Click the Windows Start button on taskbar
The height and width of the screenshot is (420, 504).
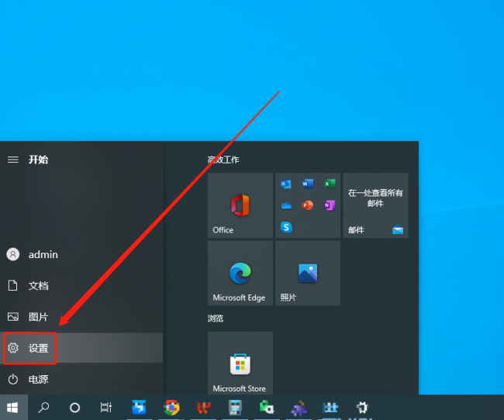(x=12, y=408)
